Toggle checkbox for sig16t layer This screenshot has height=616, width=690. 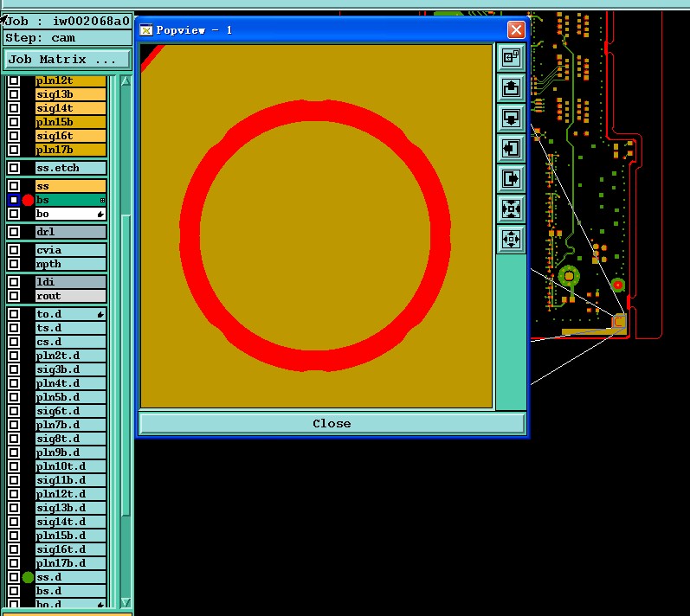[x=14, y=136]
